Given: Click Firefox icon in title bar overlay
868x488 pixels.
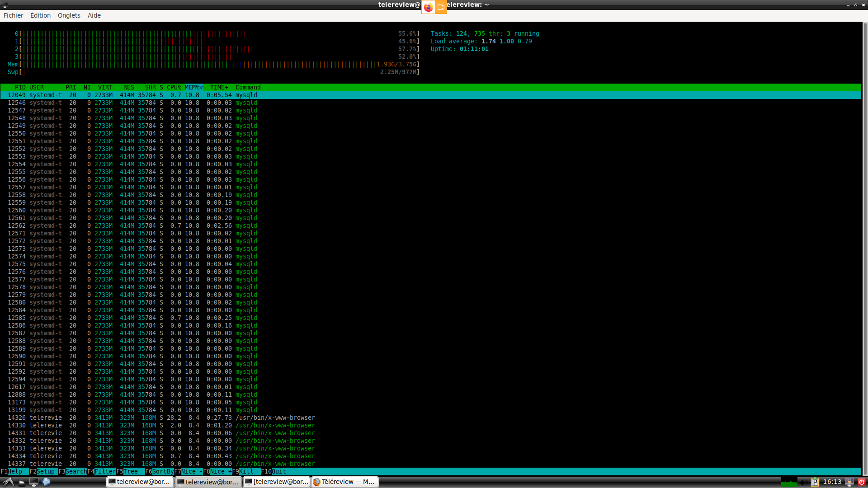Looking at the screenshot, I should pyautogui.click(x=428, y=7).
